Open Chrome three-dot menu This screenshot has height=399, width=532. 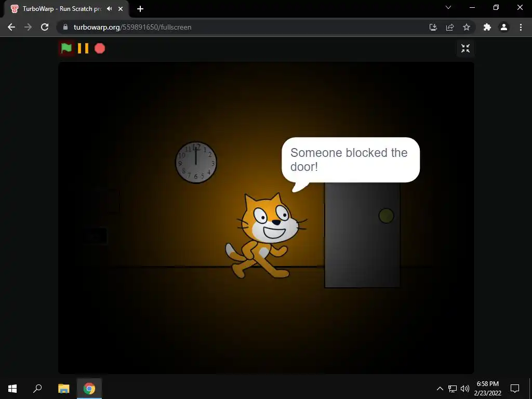click(x=521, y=27)
